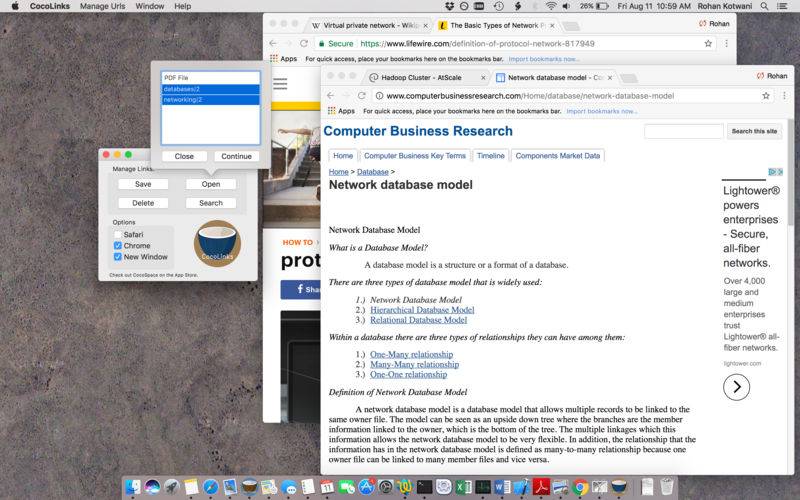
Task: Open App Store icon in dock
Action: tap(366, 487)
